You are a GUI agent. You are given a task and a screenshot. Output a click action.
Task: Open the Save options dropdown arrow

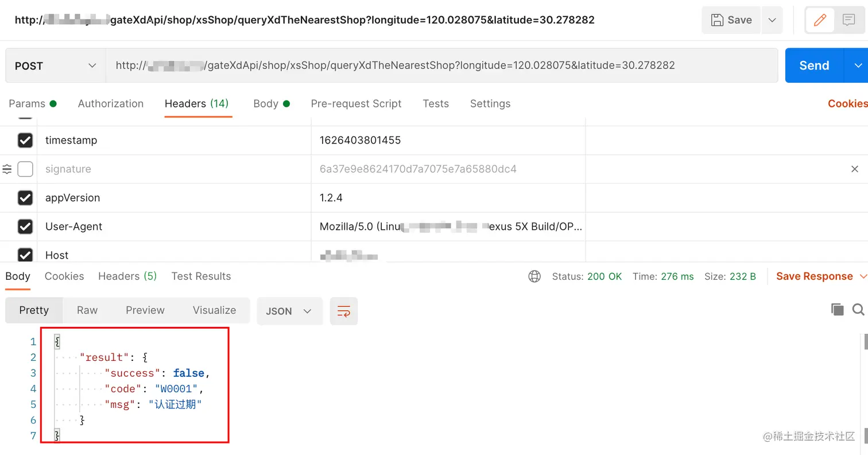click(772, 20)
